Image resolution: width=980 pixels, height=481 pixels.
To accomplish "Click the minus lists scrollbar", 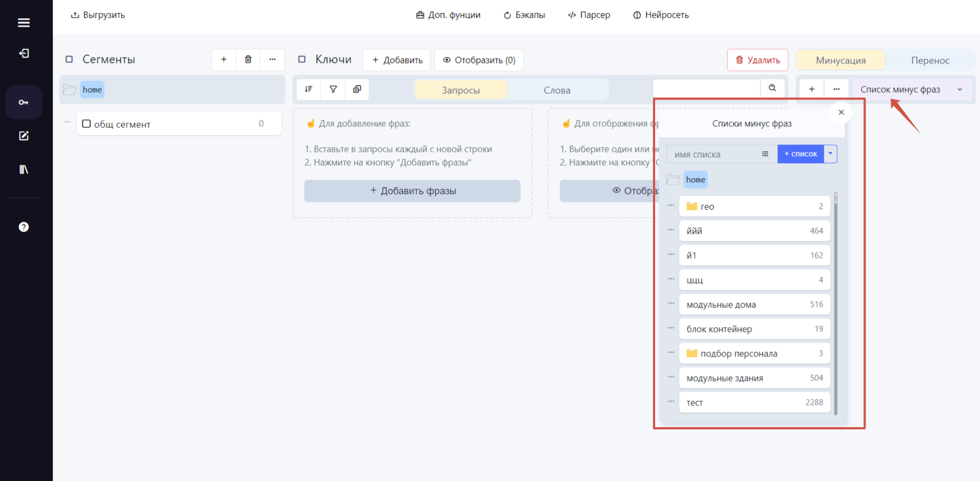I will click(x=836, y=304).
